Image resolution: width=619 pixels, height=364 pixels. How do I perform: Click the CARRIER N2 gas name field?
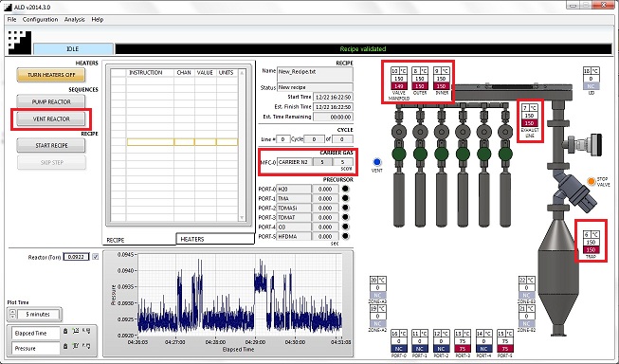point(295,162)
